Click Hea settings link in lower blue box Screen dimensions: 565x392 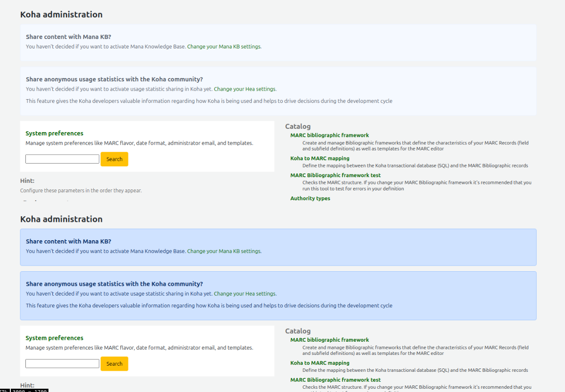point(245,294)
